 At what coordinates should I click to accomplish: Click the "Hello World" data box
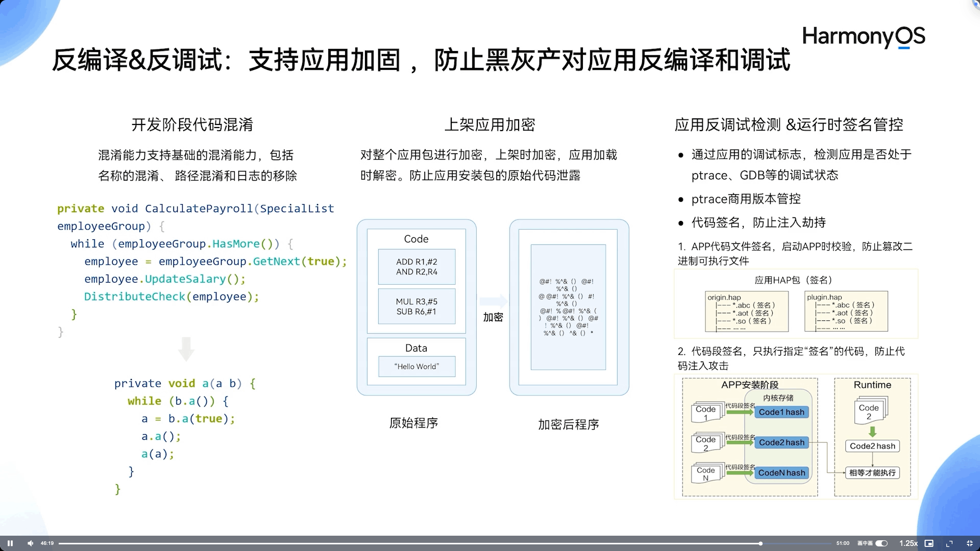pos(416,366)
